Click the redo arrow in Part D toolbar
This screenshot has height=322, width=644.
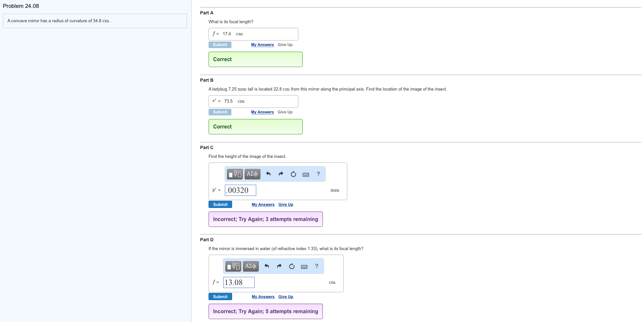(x=279, y=266)
